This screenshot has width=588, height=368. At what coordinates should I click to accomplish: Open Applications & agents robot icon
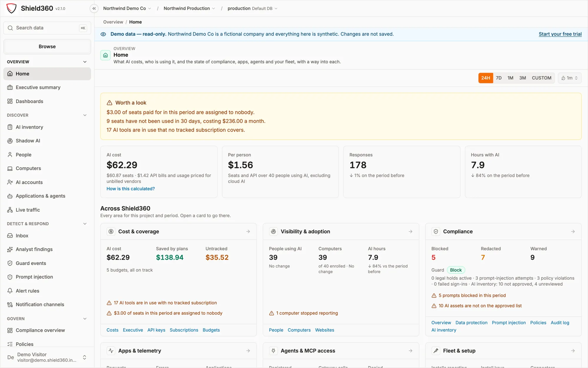coord(10,196)
